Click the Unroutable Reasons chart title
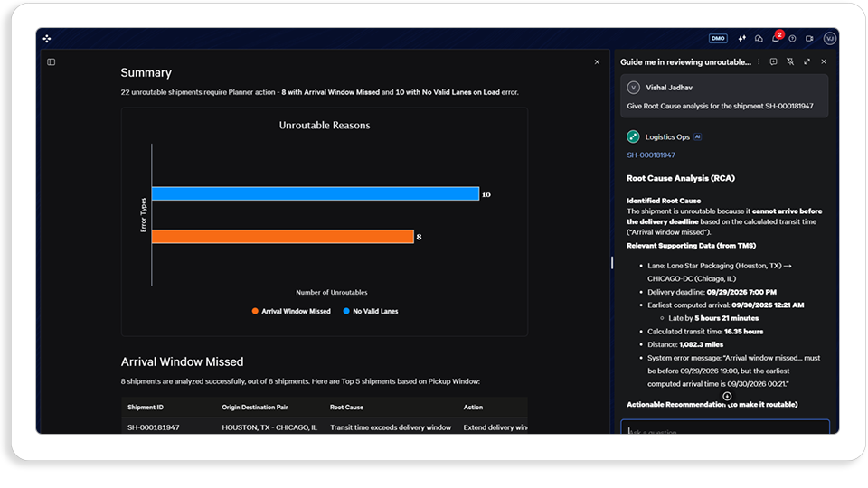 click(325, 125)
